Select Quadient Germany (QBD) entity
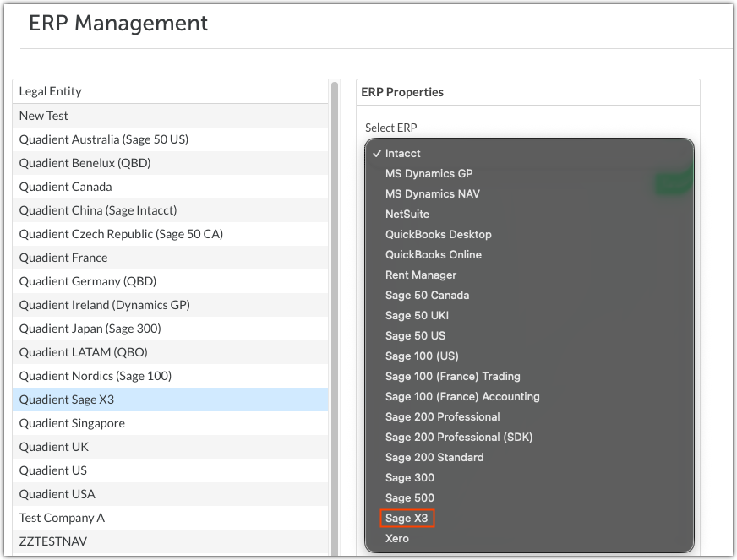737x560 pixels. click(170, 281)
